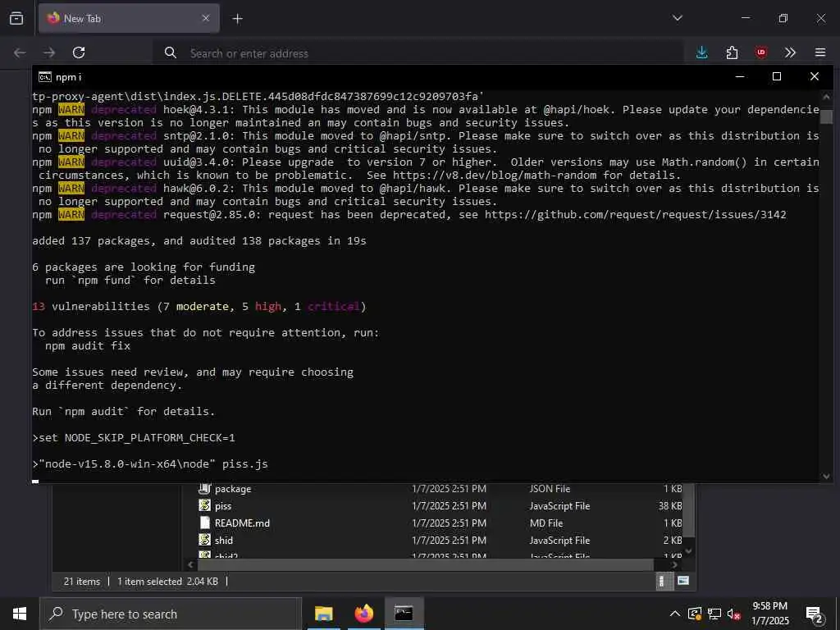Close the npm i console window
This screenshot has height=630, width=840.
point(815,76)
